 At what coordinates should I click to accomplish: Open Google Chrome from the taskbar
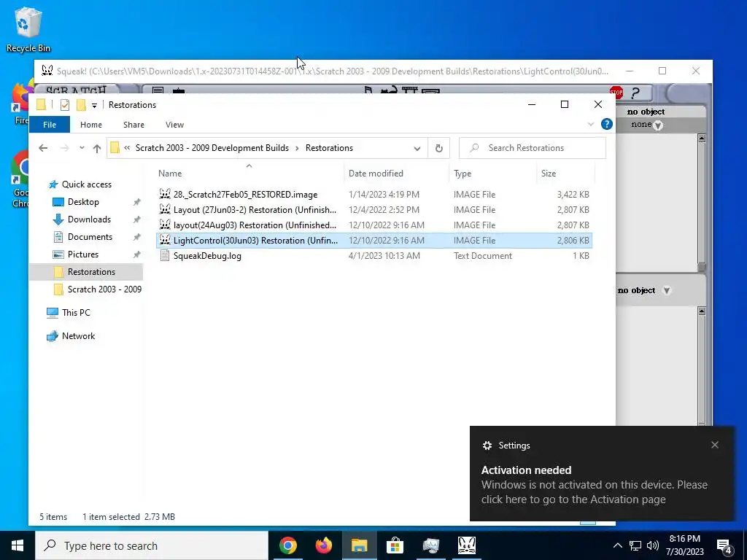point(287,545)
